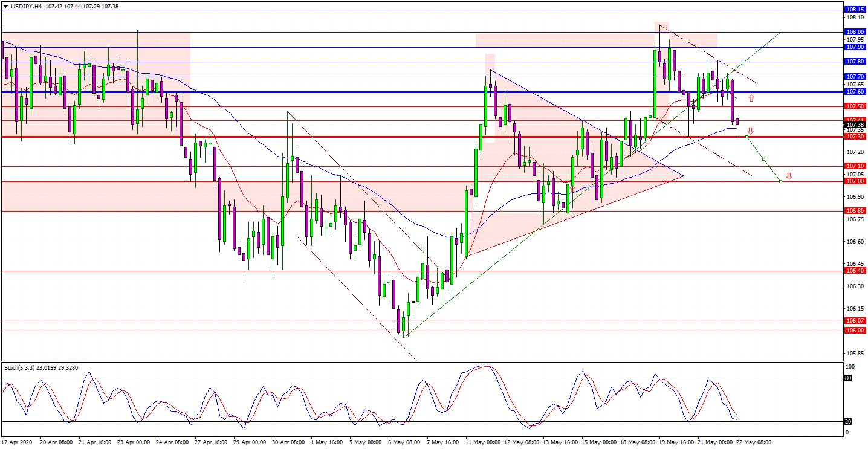Click the 108.00 price level tag

coord(855,32)
